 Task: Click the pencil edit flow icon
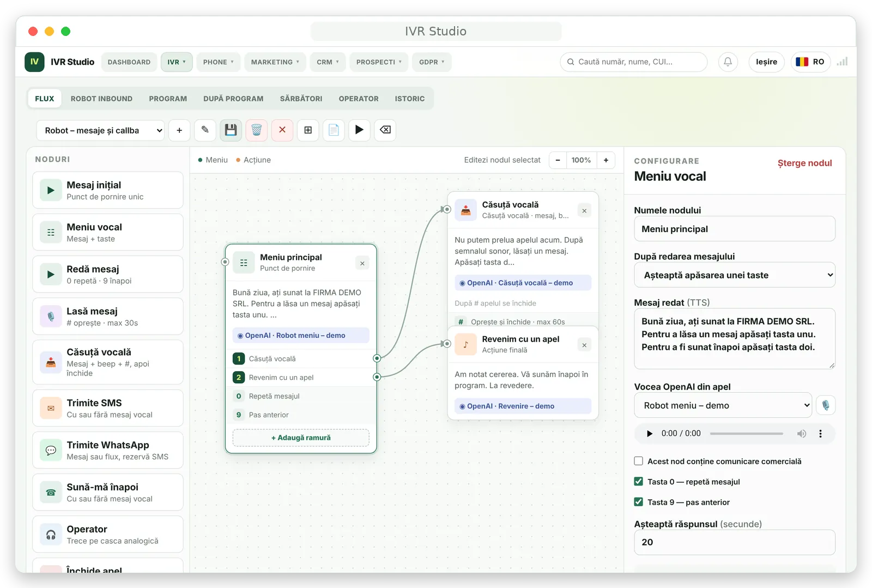[205, 130]
